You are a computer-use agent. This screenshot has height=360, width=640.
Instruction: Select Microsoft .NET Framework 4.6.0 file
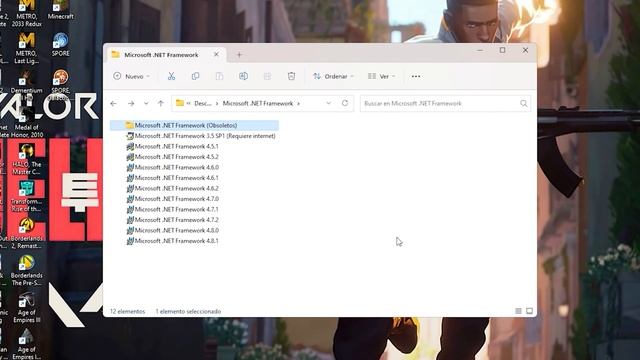coord(172,167)
